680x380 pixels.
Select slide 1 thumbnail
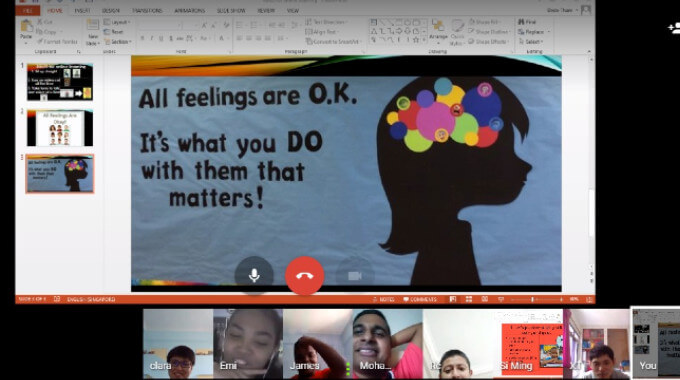[60, 82]
